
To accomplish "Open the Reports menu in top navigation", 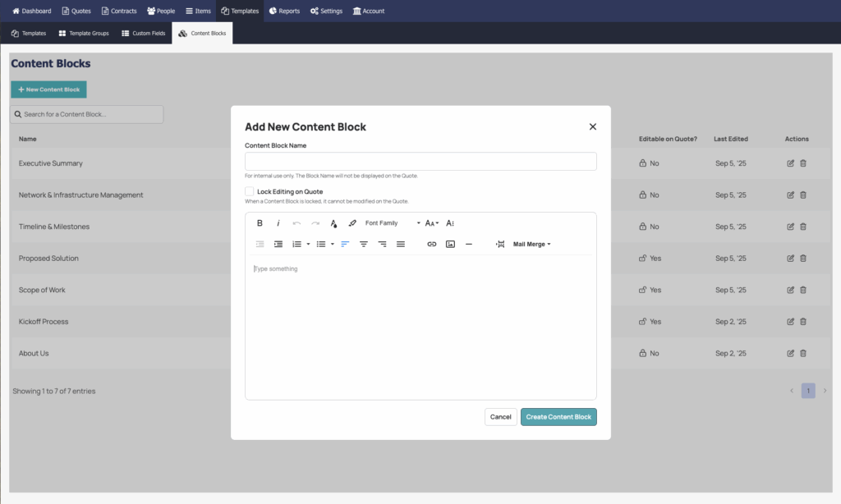I will pos(284,11).
